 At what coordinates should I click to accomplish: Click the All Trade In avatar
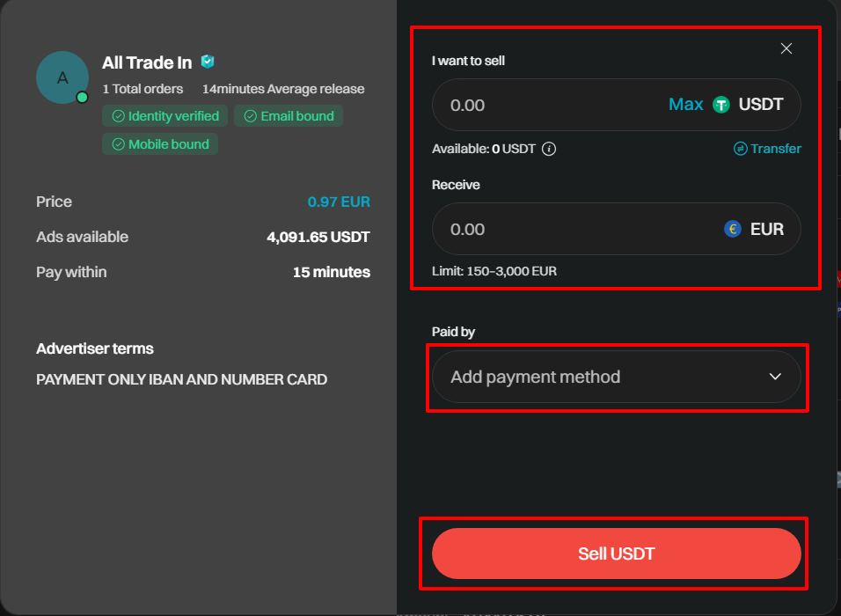coord(62,77)
